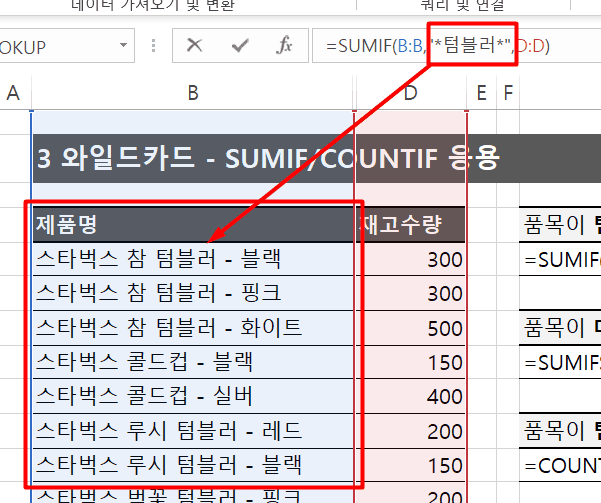
Task: Open the Name Box dropdown arrow
Action: (123, 45)
